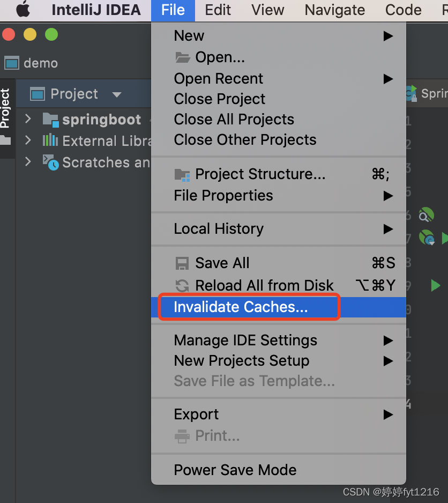448x503 pixels.
Task: Click the arrow next to Manage IDE Settings
Action: pyautogui.click(x=388, y=341)
